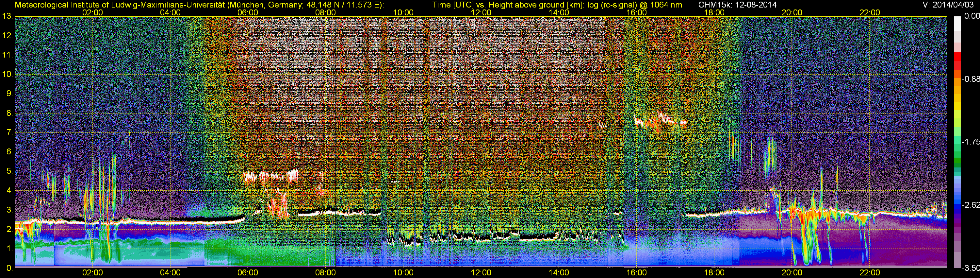Click the 8. km height axis label
The height and width of the screenshot is (278, 980).
(9, 113)
